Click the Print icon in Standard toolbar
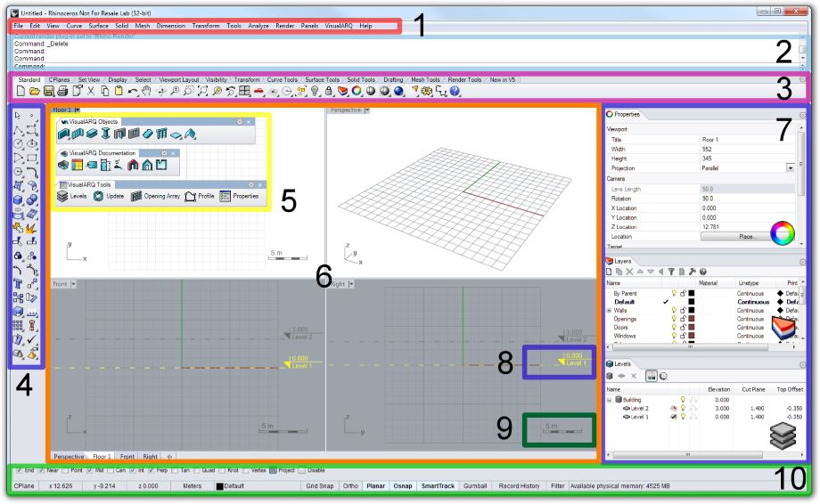The image size is (820, 504). point(62,92)
